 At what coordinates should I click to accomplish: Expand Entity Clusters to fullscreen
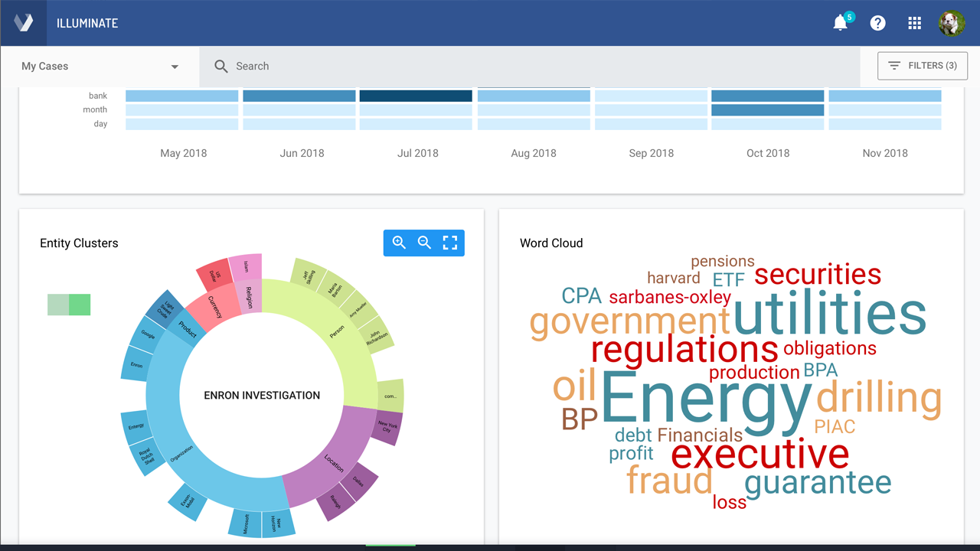pyautogui.click(x=450, y=243)
